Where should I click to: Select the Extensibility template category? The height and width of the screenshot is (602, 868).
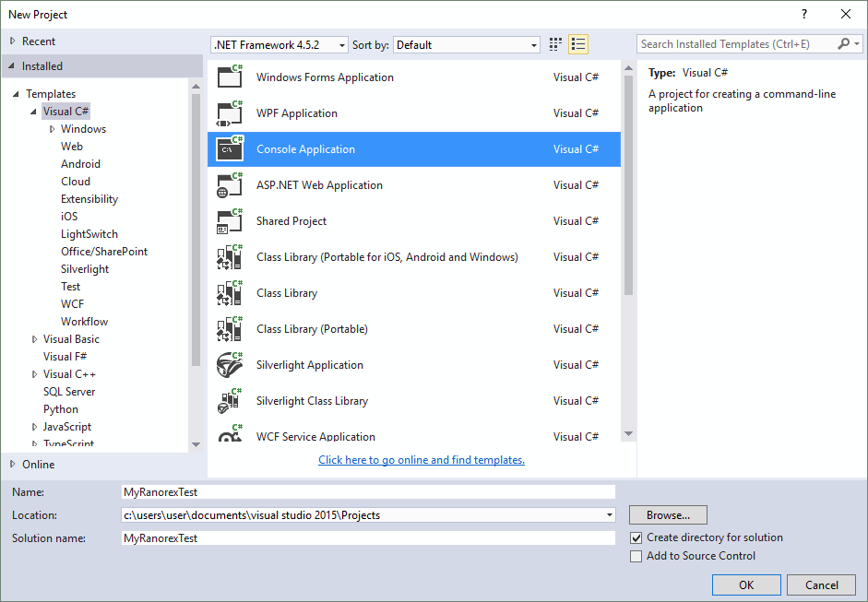coord(89,199)
